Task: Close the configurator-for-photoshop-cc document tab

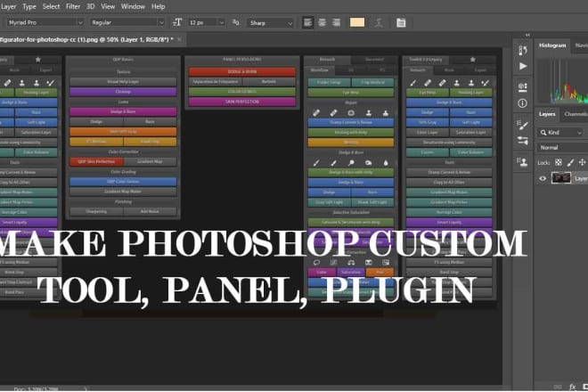Action: (x=179, y=39)
